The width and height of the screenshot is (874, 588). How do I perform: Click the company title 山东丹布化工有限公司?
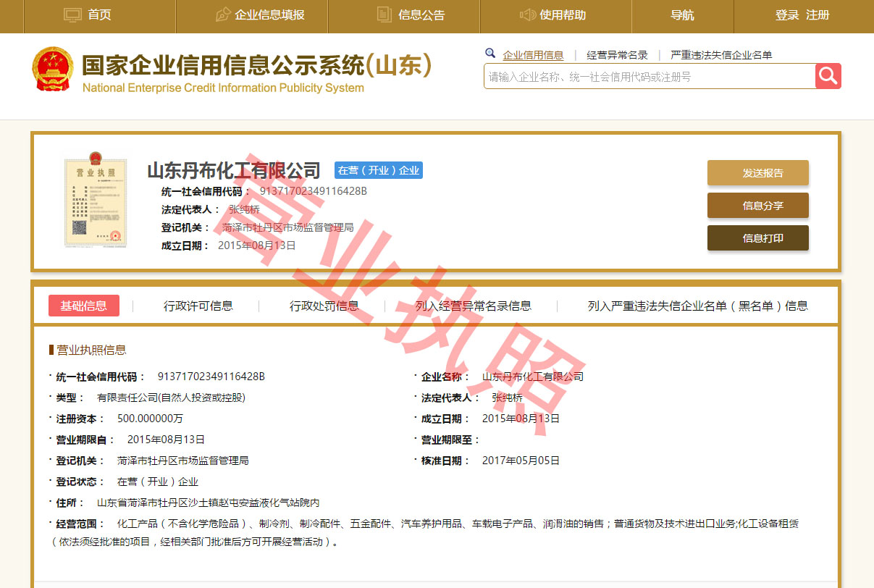coord(234,171)
